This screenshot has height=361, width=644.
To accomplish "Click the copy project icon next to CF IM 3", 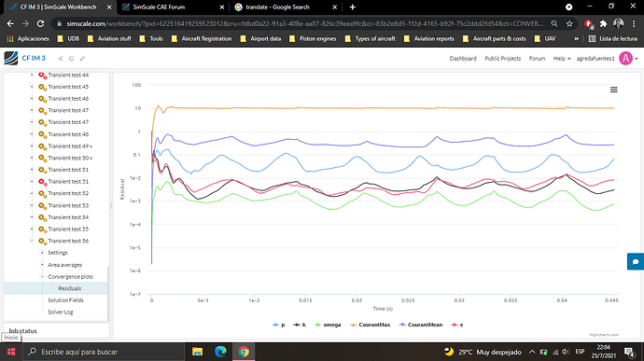I will click(72, 59).
